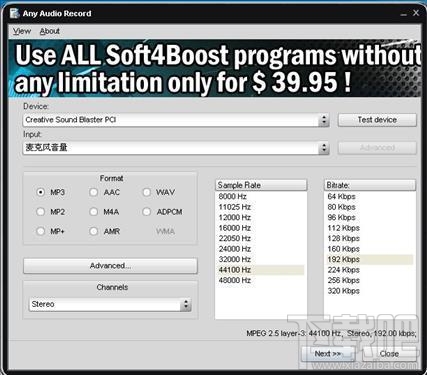The height and width of the screenshot is (375, 427).
Task: Select the MP3 format radio button
Action: [x=40, y=192]
